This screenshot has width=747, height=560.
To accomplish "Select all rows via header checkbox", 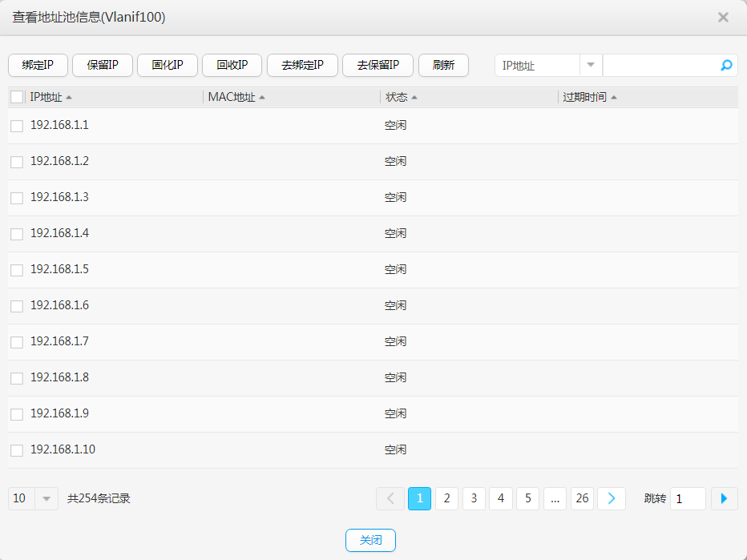I will (16, 96).
